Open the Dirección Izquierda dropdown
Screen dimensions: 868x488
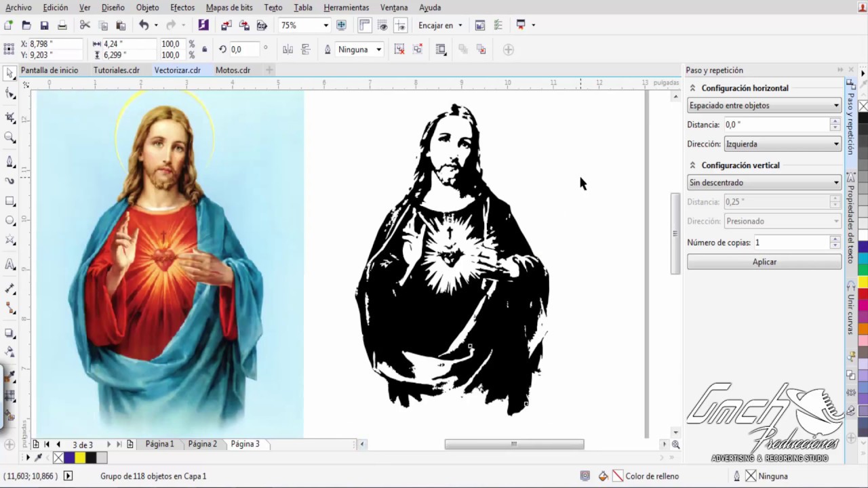[x=783, y=144]
